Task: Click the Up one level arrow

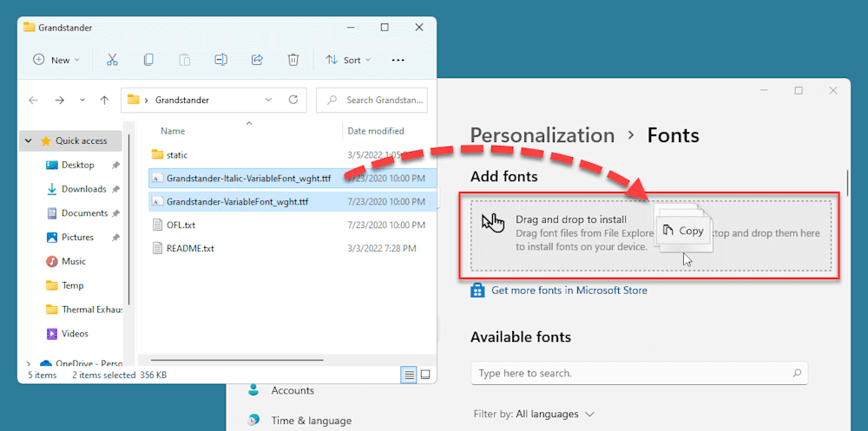Action: [104, 100]
